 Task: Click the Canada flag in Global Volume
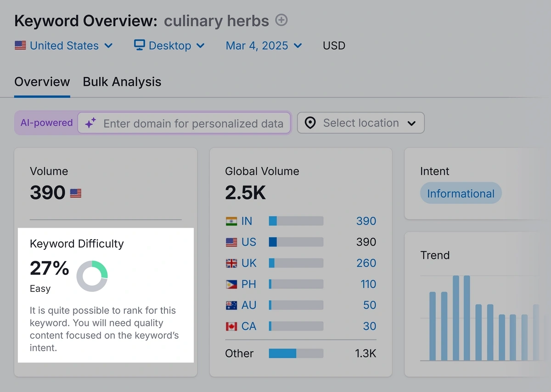coord(231,326)
